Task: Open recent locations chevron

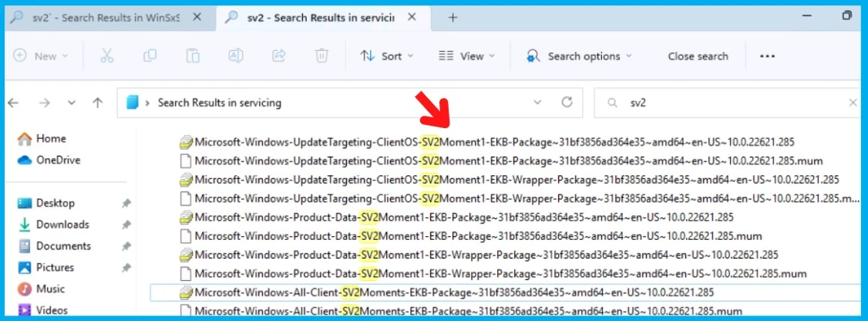Action: 72,103
